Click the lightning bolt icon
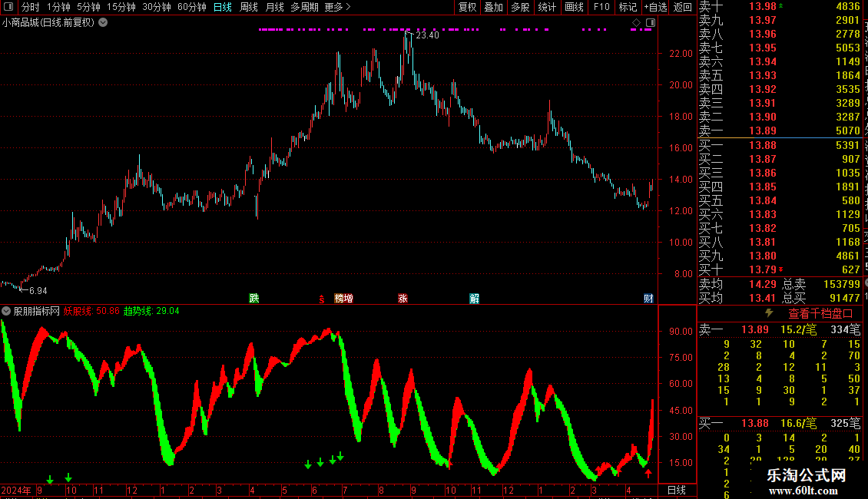Screen dimensions: 868x499 769,313
